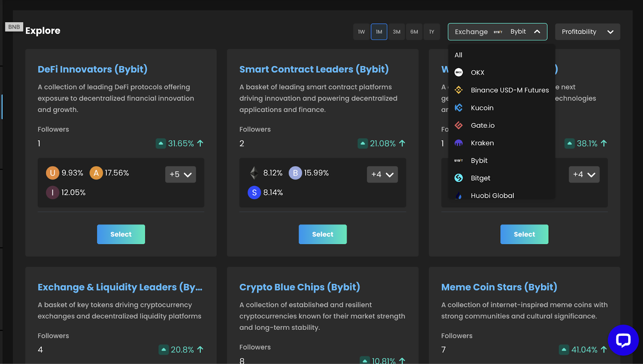Select the 3M time range
This screenshot has width=643, height=364.
pos(397,32)
